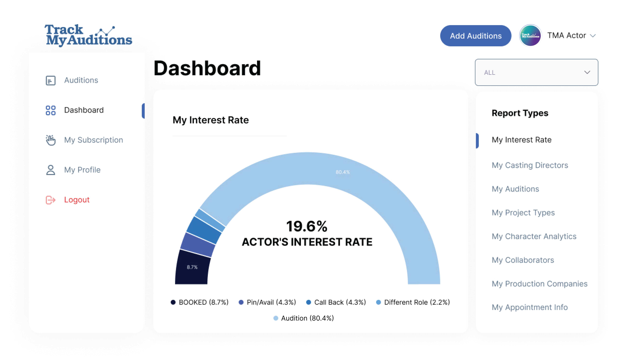Screen dimensions: 623x364
Task: Click the BOOKED legend dot
Action: [173, 302]
